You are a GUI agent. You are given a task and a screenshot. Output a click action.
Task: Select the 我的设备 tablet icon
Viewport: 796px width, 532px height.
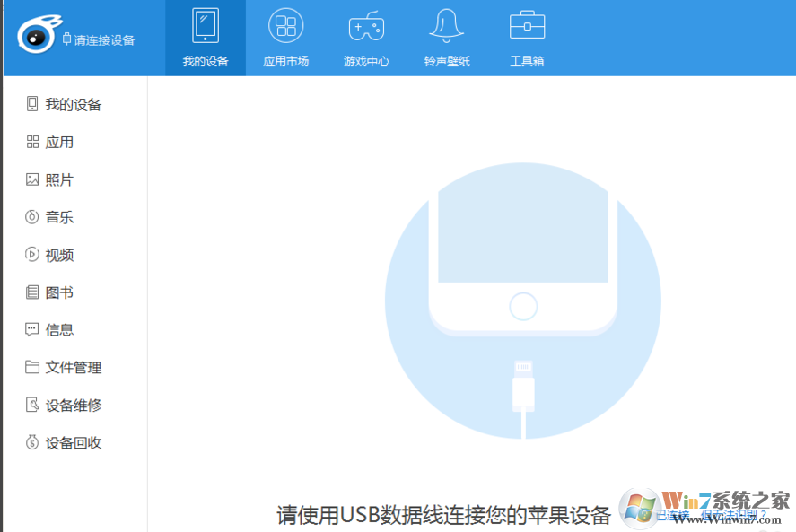205,25
